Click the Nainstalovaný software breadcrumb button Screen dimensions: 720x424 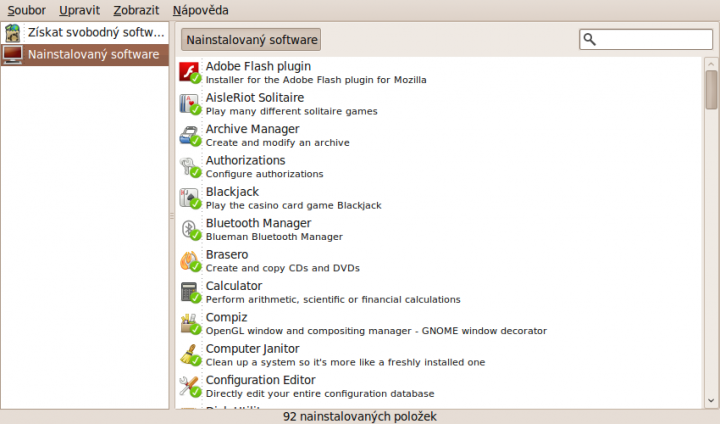click(x=251, y=40)
